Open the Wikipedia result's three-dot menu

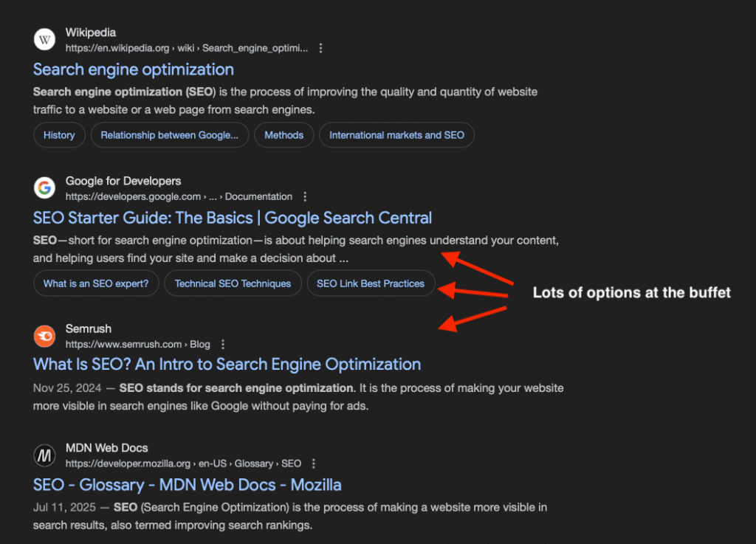tap(320, 48)
